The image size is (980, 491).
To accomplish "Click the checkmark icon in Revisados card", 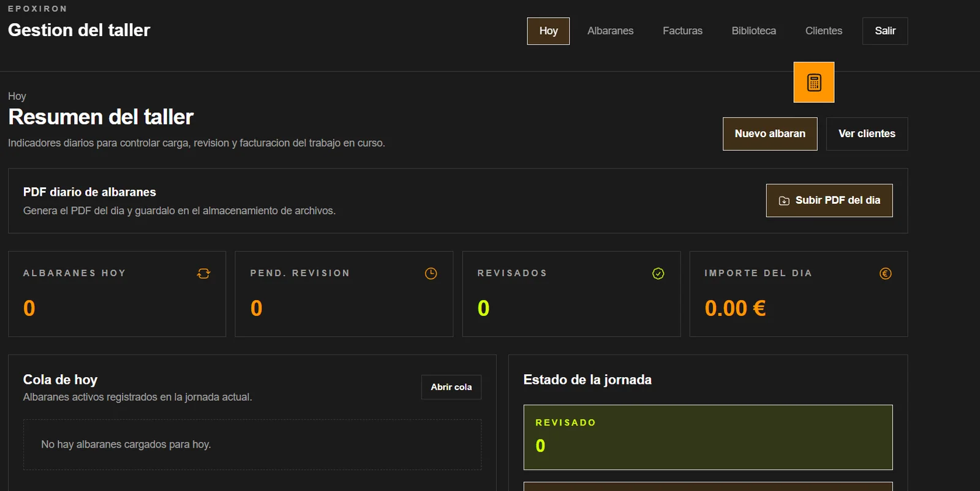I will (658, 274).
